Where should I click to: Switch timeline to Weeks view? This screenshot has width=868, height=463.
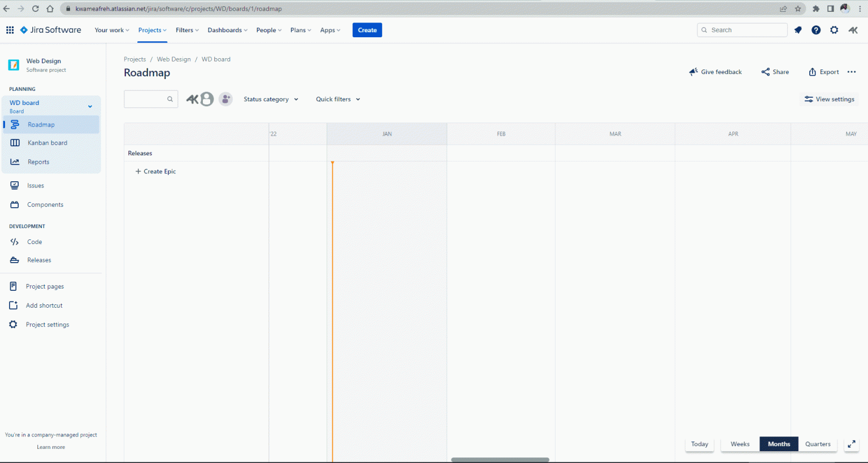(x=740, y=444)
